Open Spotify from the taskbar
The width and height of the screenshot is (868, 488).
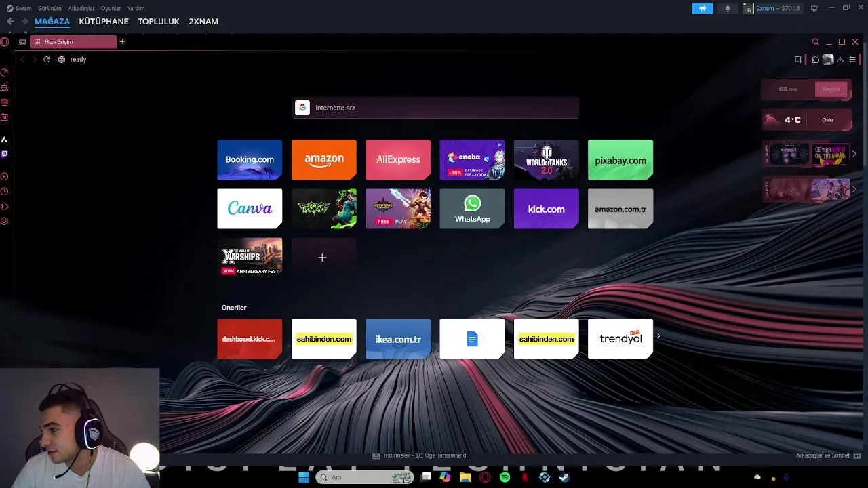coord(505,477)
